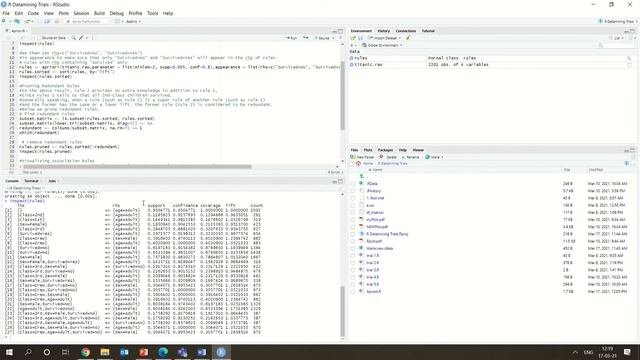
Task: Toggle the select-all files checkbox
Action: [x=353, y=164]
